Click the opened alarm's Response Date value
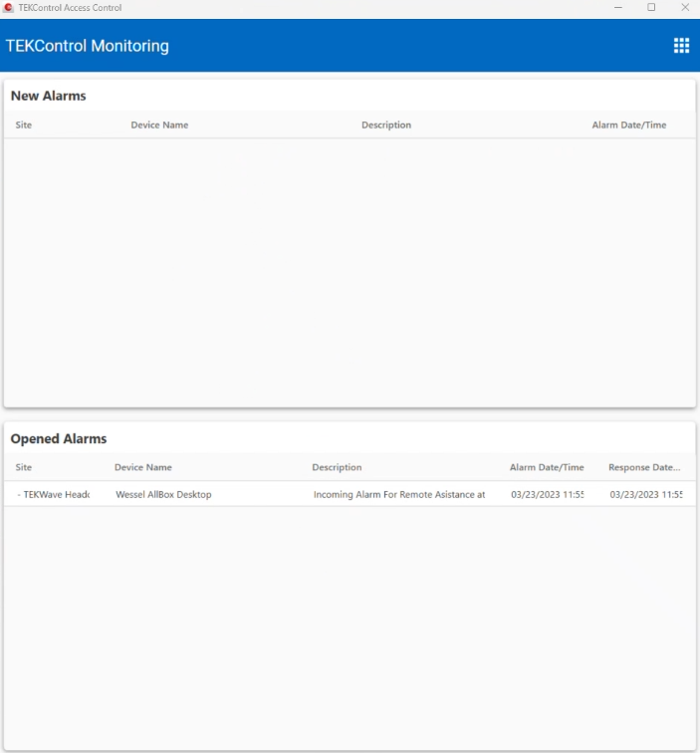 (x=646, y=494)
